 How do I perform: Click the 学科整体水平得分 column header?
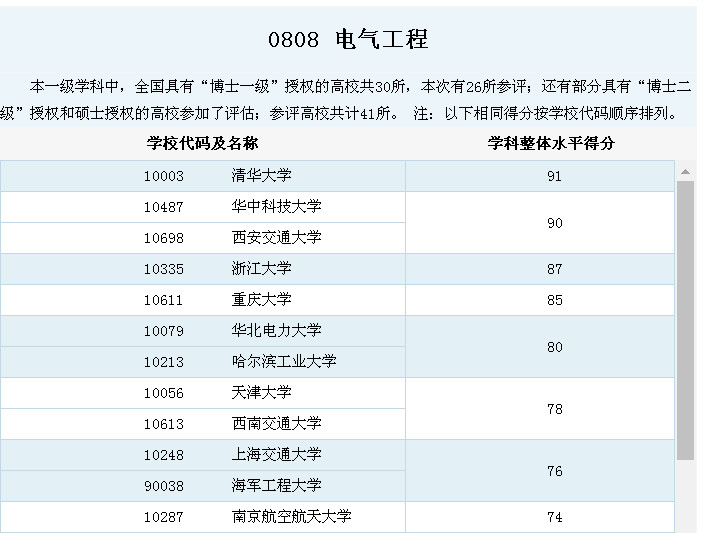[x=551, y=143]
